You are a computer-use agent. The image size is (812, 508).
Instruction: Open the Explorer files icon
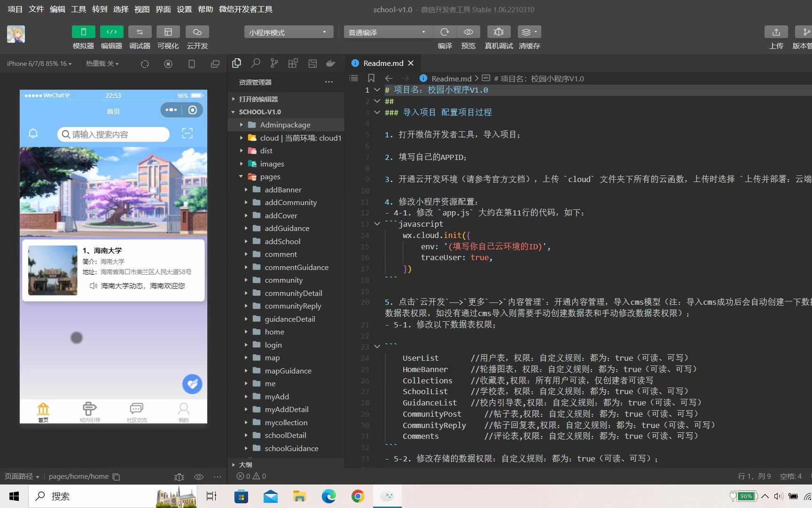point(237,63)
